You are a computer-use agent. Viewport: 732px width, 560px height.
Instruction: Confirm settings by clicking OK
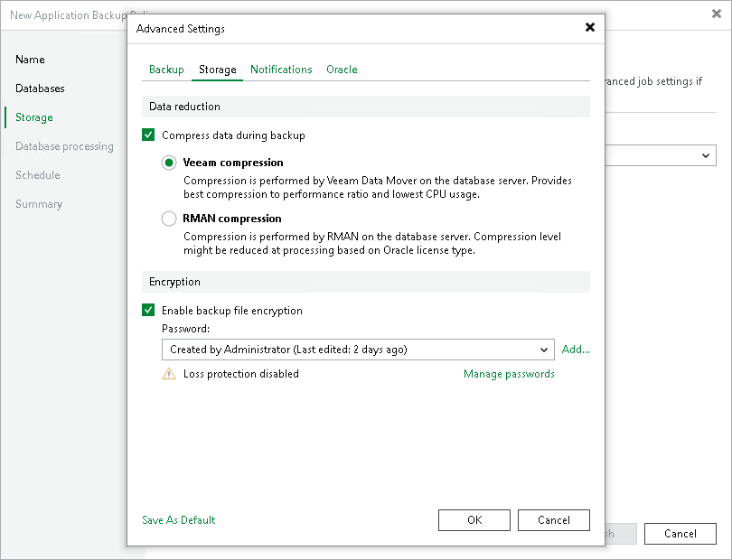tap(474, 519)
